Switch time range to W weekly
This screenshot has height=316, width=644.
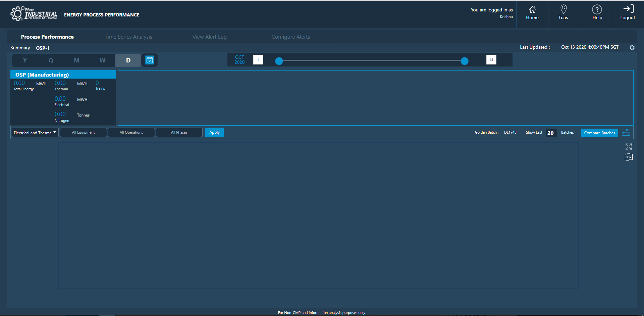coord(102,60)
